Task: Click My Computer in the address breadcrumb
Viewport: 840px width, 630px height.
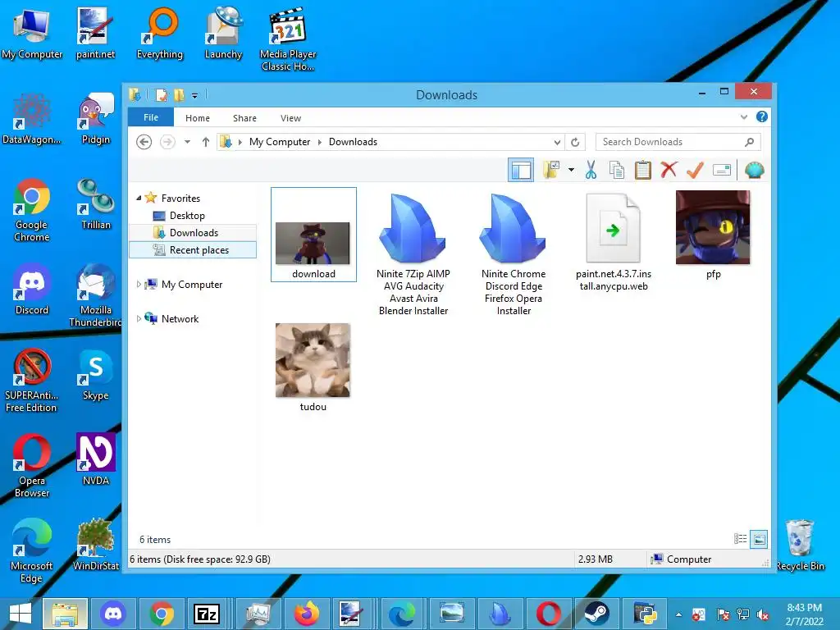Action: (280, 142)
